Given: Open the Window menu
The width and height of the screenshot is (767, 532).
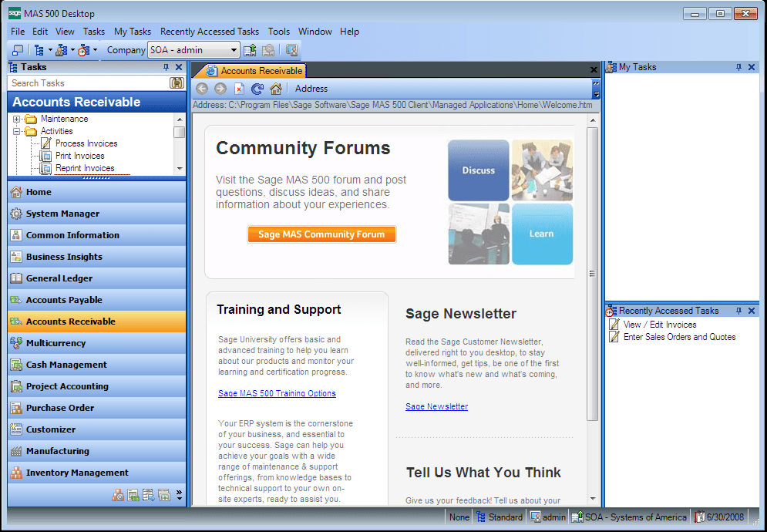Looking at the screenshot, I should (315, 32).
